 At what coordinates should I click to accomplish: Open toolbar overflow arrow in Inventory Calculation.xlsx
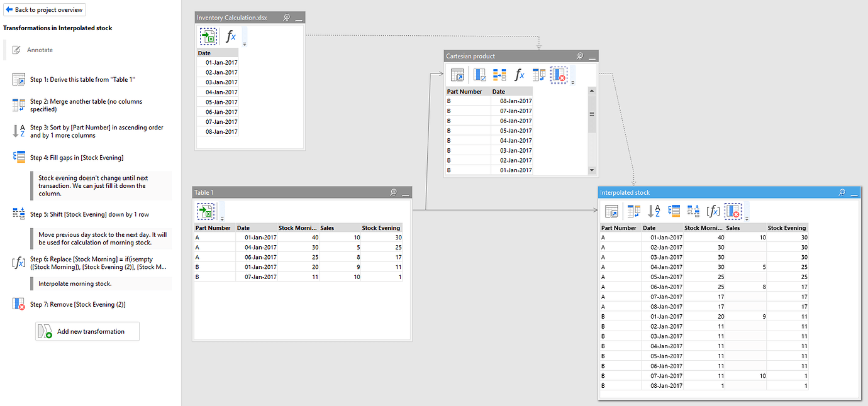pyautogui.click(x=245, y=43)
